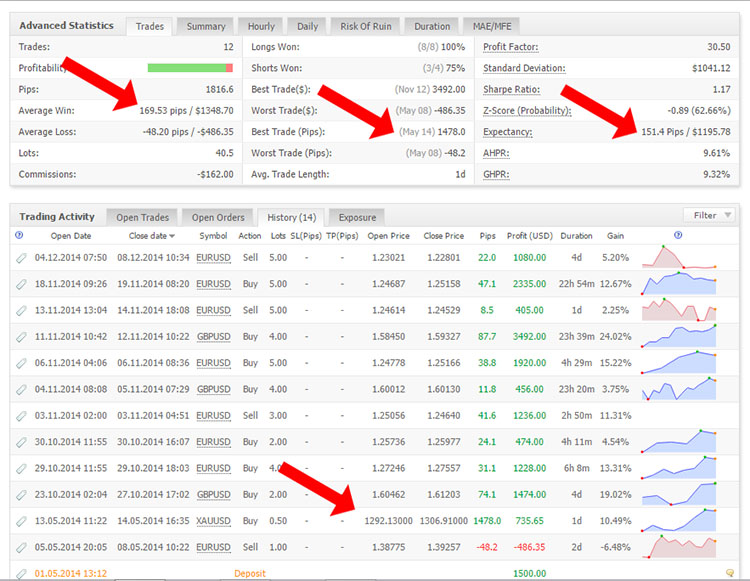Click edit pencil icon for 13.11.2014 13:04 trade
The height and width of the screenshot is (581, 750).
click(x=21, y=311)
